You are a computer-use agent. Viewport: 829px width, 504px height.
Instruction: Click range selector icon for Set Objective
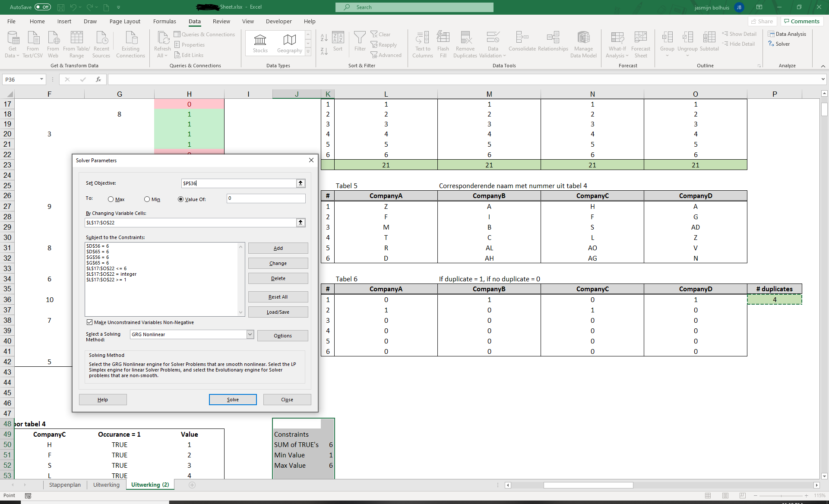(301, 183)
